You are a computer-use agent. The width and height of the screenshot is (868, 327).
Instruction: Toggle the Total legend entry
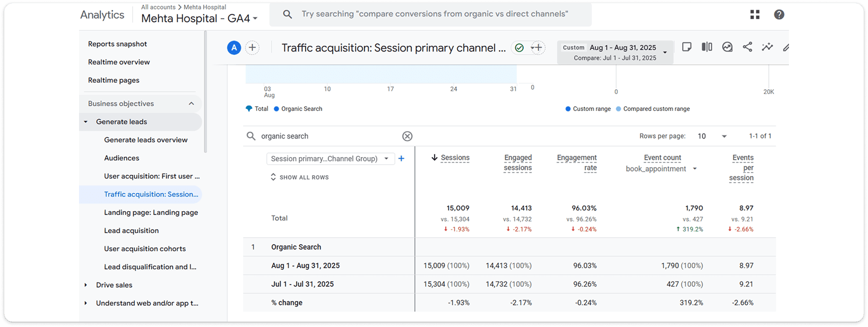tap(257, 109)
